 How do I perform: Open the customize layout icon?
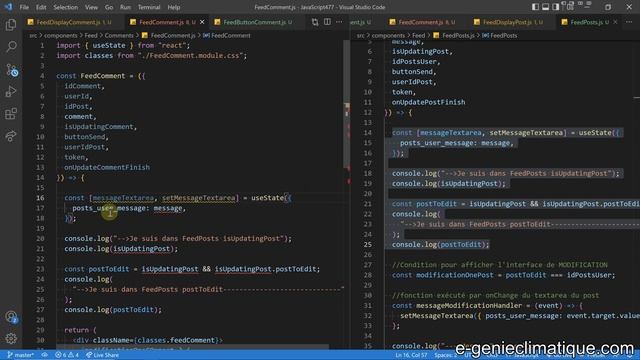tap(570, 7)
